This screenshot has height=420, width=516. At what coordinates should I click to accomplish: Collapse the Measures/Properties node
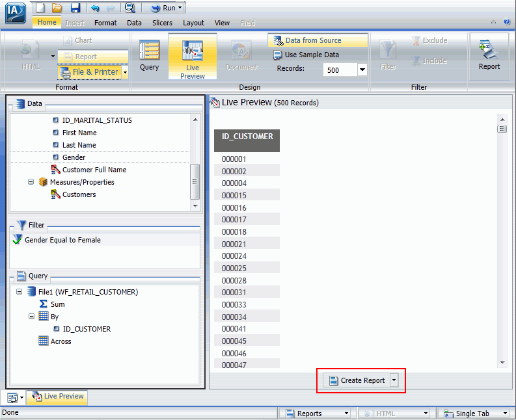point(31,182)
